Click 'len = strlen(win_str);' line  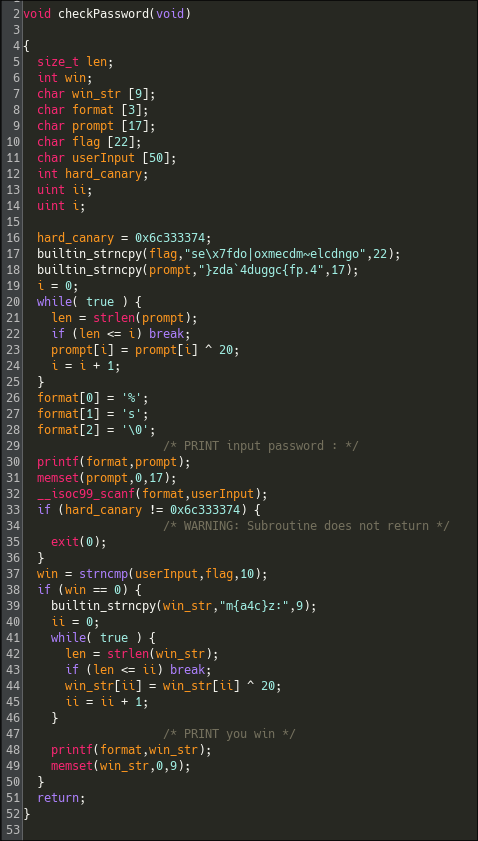click(x=142, y=654)
